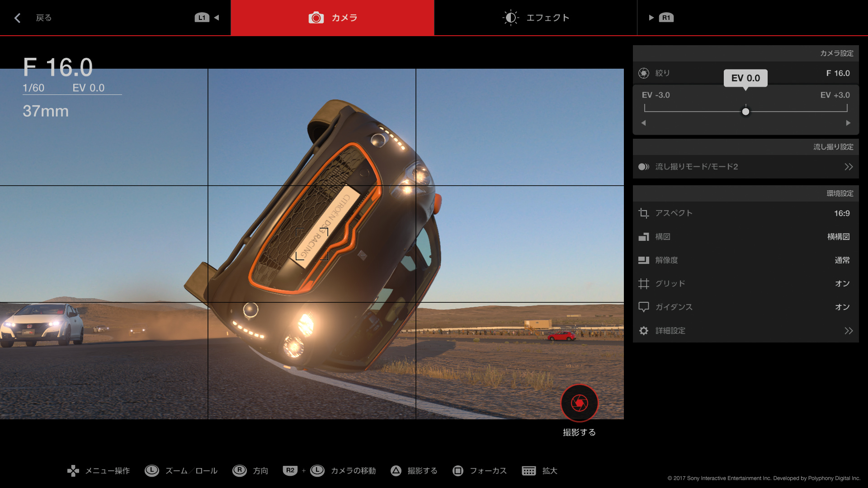
Task: Click the F 16.0 overlay text
Action: point(58,67)
